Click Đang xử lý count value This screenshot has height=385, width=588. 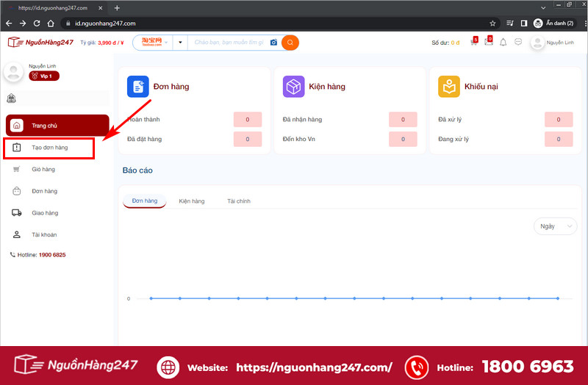pyautogui.click(x=559, y=139)
